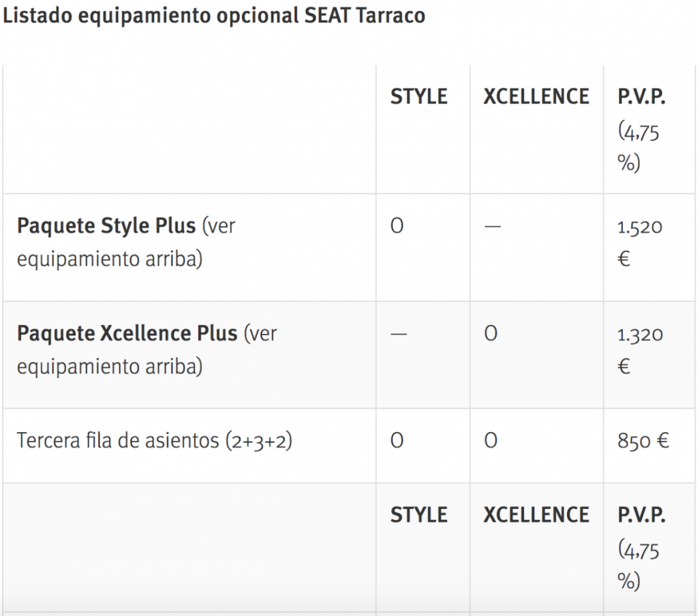Click the first P.V.P. (4,75 %) header
Viewport: 698px width, 616px height.
(641, 129)
